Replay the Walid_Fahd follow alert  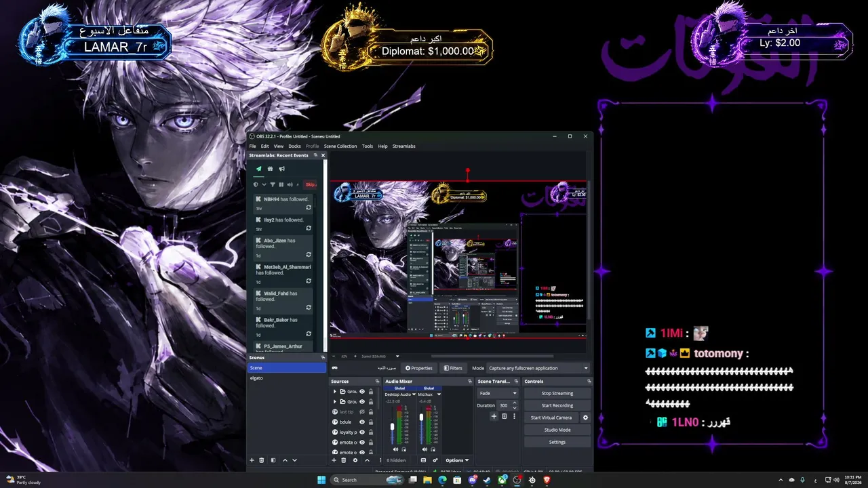click(309, 308)
